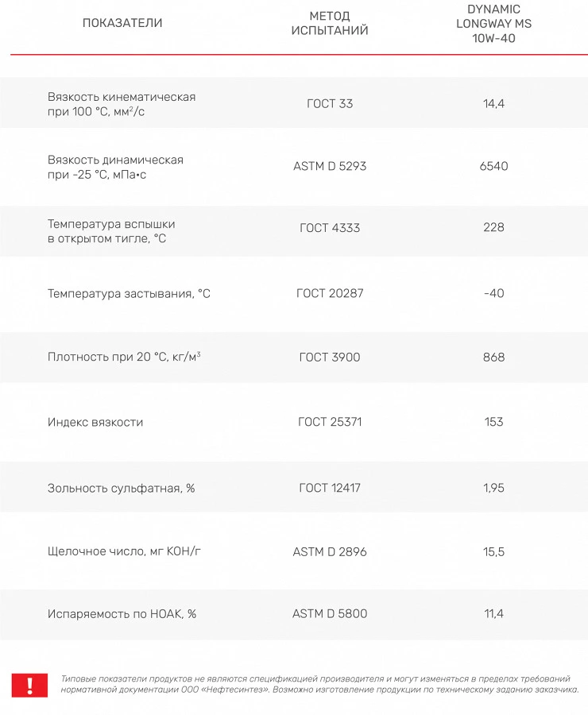The height and width of the screenshot is (715, 588).
Task: Select the МЕТОД ИСПЫТАНИЙ column header
Action: [329, 23]
